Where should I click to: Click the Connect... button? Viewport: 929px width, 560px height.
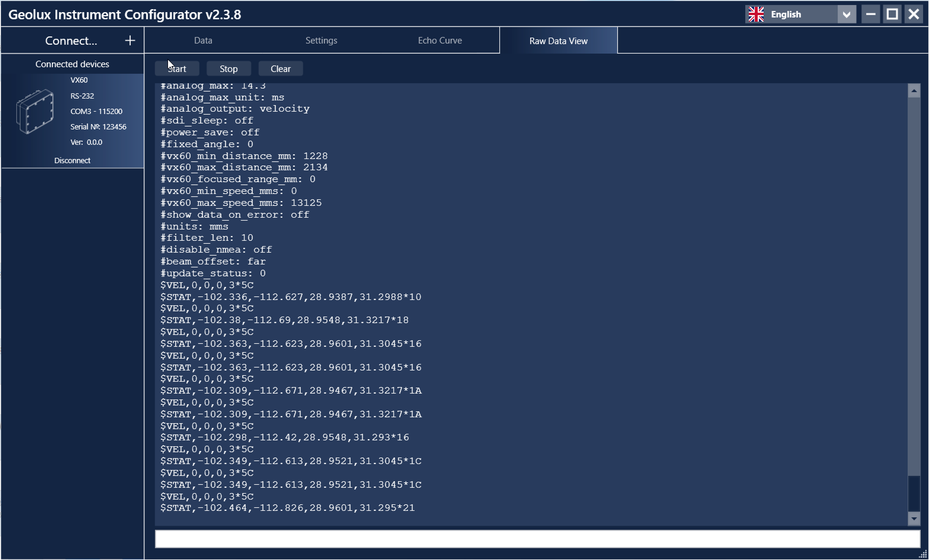[71, 41]
